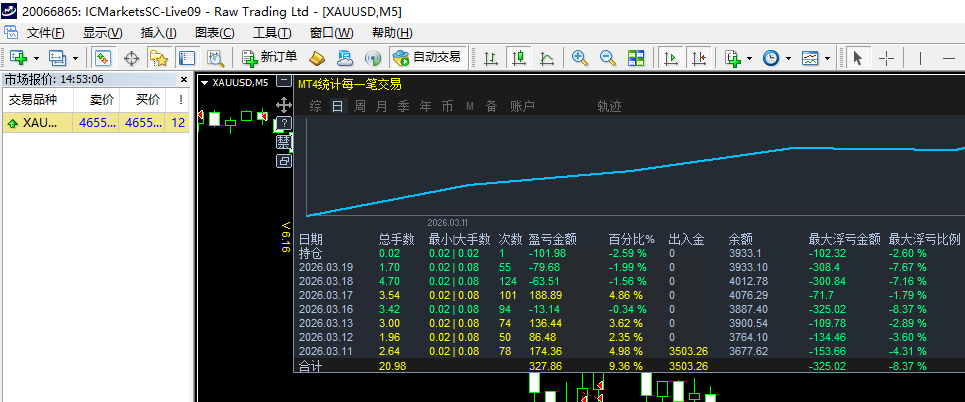Switch chart to line chart
This screenshot has width=965, height=402.
click(547, 58)
